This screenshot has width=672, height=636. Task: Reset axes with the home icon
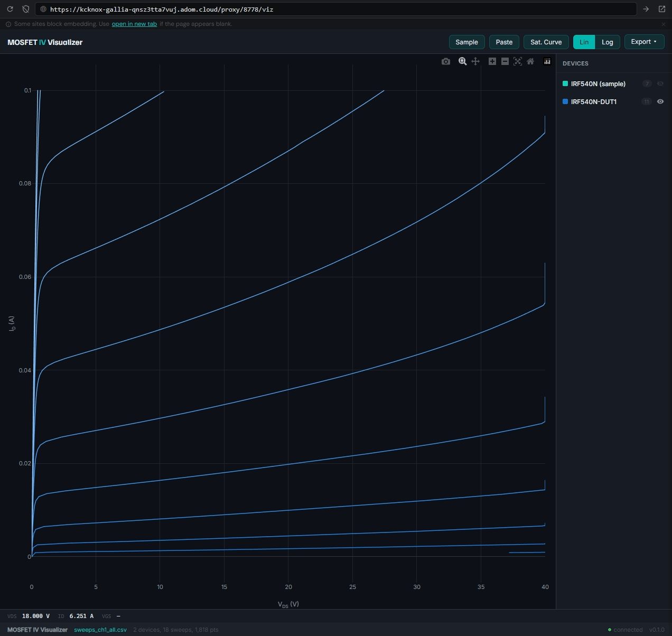click(530, 61)
